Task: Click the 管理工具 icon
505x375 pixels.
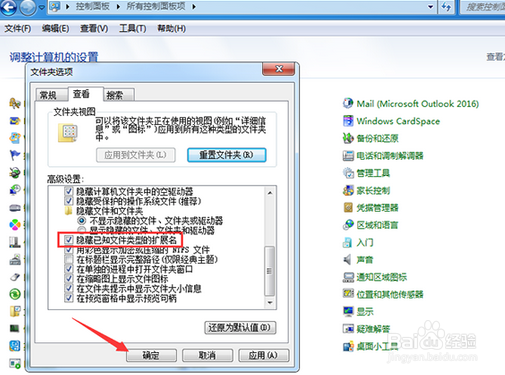Action: [x=348, y=173]
